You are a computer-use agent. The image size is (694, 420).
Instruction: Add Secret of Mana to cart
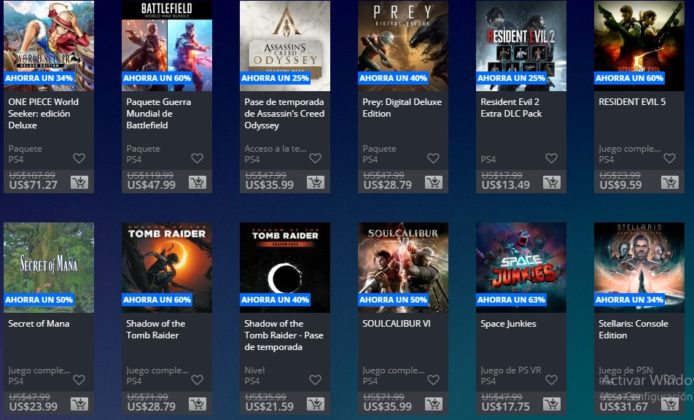[79, 404]
